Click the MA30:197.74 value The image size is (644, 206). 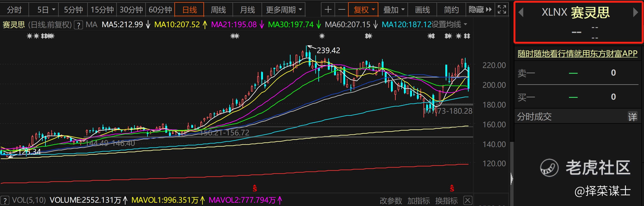291,25
